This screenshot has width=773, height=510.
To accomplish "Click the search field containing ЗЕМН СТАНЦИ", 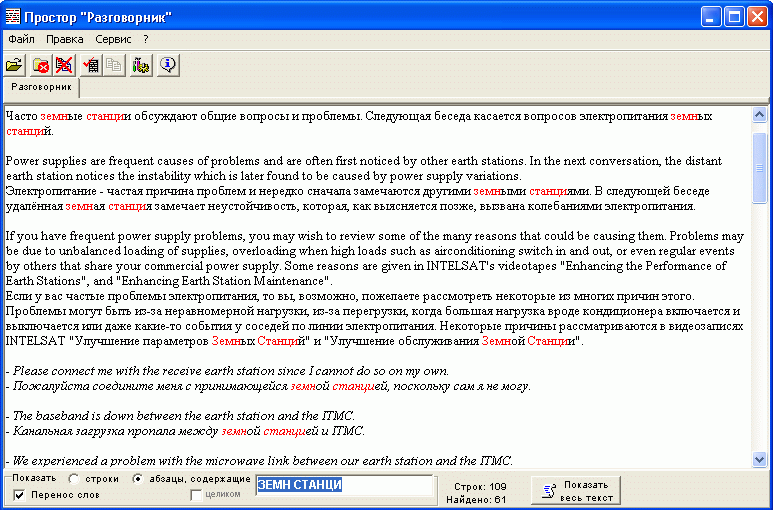I will point(345,485).
